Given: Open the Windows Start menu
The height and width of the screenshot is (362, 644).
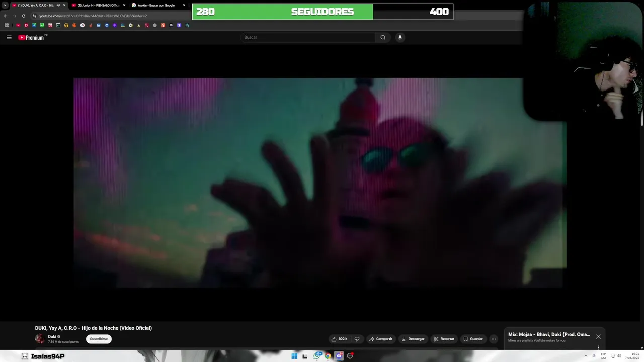Looking at the screenshot, I should [294, 356].
